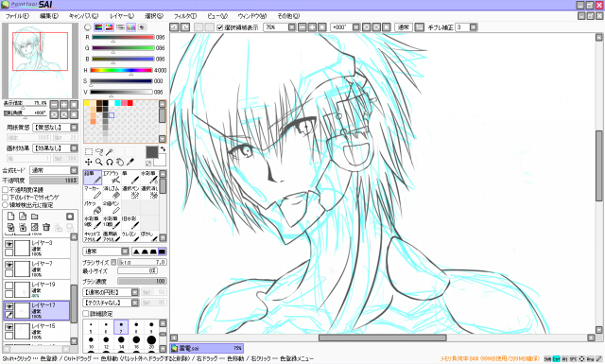Open the Layer (レイヤー) menu
The image size is (605, 364).
(122, 16)
